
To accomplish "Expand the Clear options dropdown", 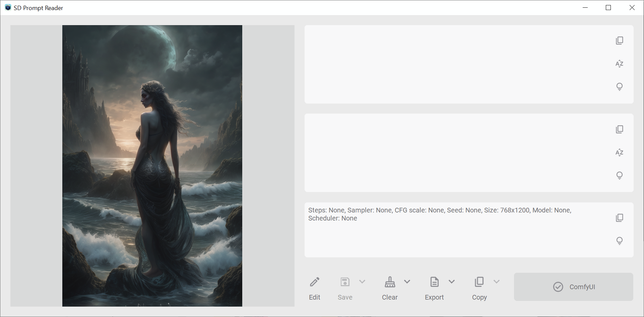I will [x=407, y=281].
